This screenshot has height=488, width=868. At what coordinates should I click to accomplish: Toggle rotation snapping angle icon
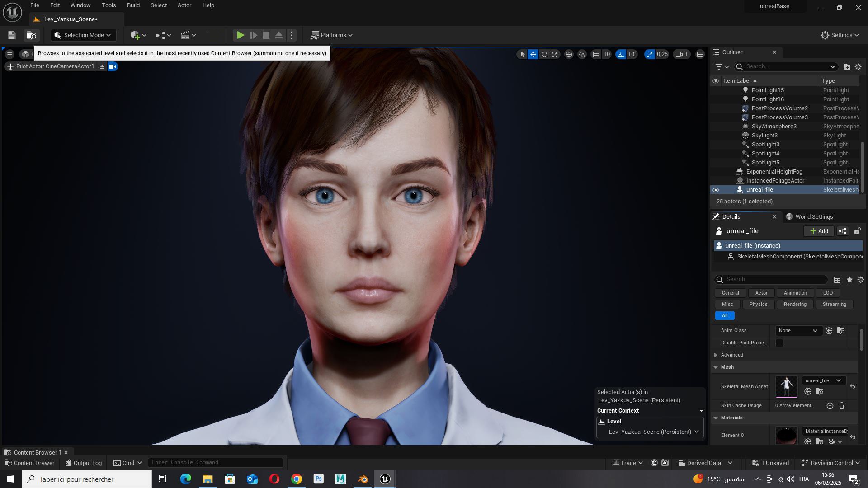pyautogui.click(x=621, y=54)
